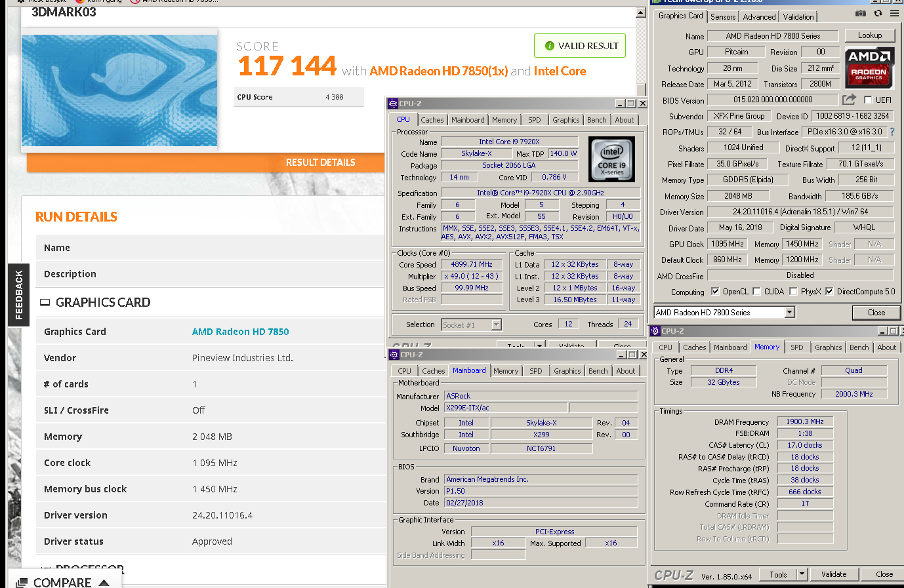Click Name field 'Intel Core i9 7920X'
Viewport: 904px width, 588px height.
(x=509, y=142)
